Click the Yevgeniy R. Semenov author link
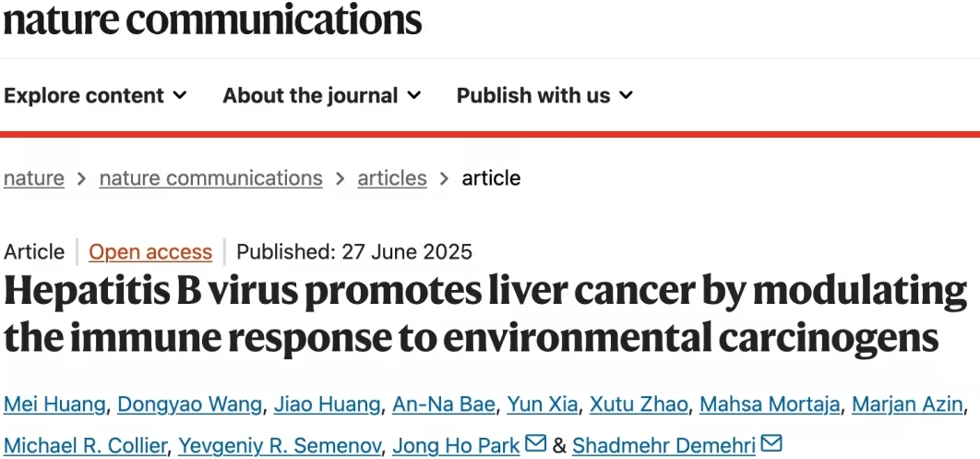Viewport: 980px width, 459px height. click(x=281, y=445)
